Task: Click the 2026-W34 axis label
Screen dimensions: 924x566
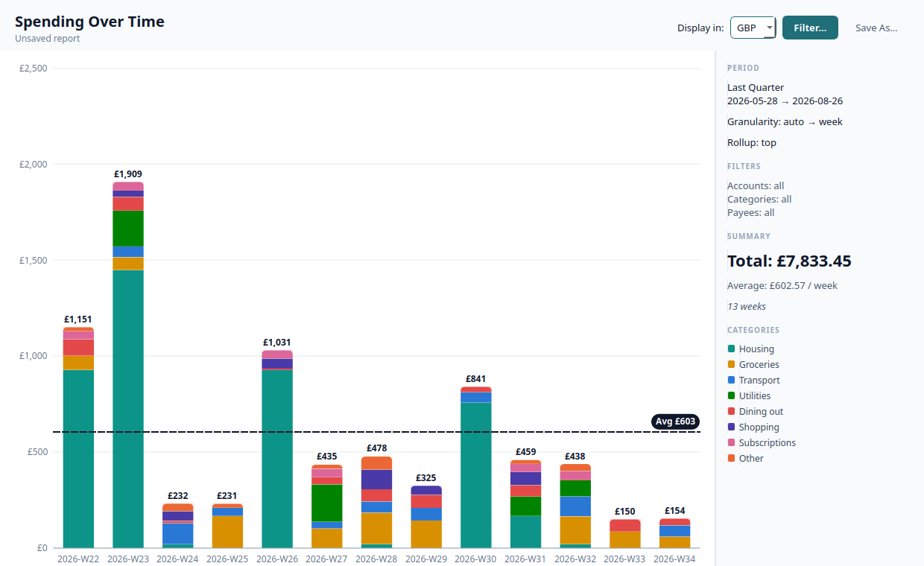Action: click(x=675, y=559)
